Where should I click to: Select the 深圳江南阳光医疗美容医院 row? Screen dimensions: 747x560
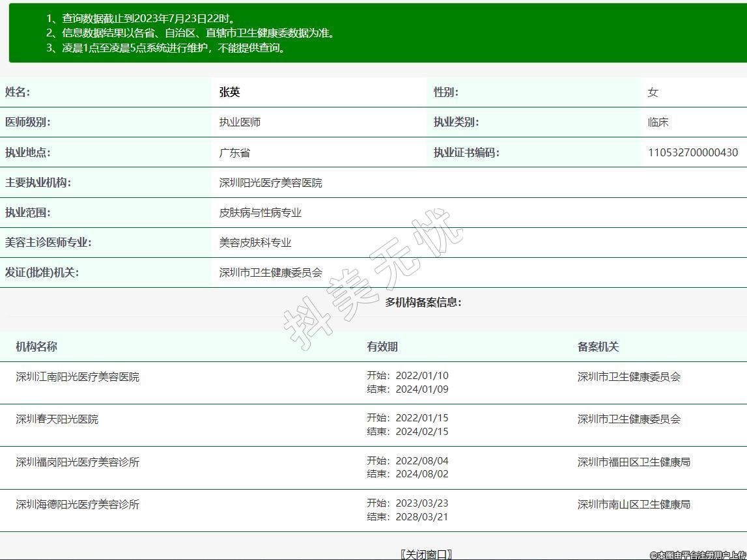point(78,377)
